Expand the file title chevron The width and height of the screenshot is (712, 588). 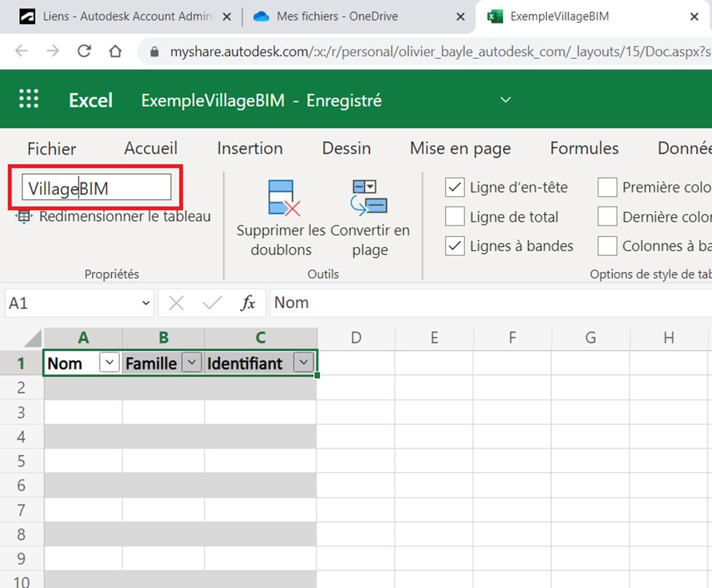pos(505,100)
